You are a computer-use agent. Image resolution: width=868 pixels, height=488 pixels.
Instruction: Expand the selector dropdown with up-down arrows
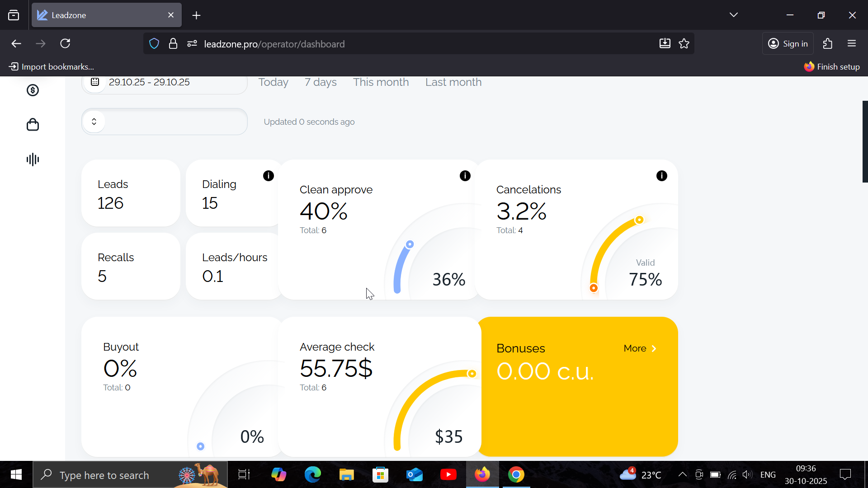(x=94, y=122)
